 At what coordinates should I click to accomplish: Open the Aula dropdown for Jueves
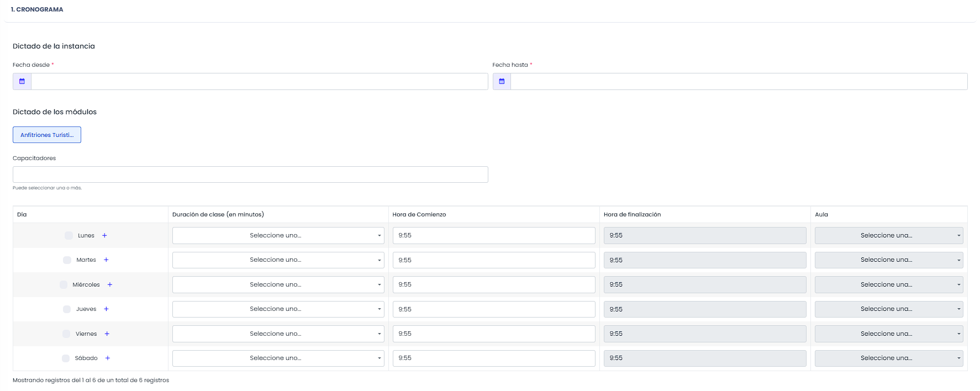(x=889, y=309)
